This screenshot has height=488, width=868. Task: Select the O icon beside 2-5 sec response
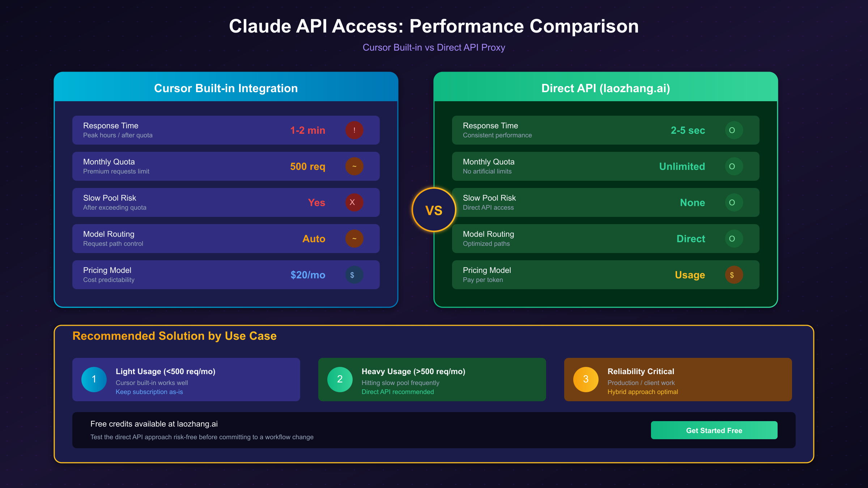pos(734,130)
